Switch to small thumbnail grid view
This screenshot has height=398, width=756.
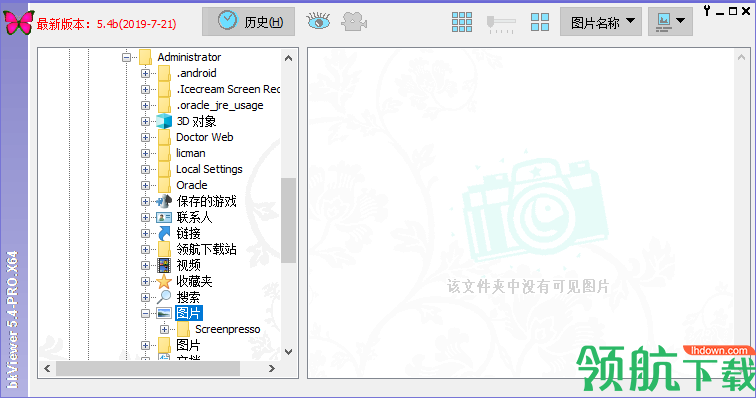coord(462,22)
